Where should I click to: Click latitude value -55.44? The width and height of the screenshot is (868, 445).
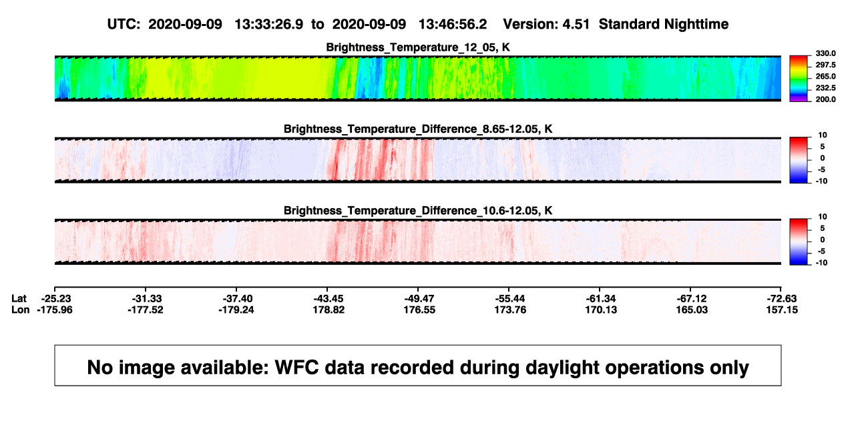pos(509,298)
